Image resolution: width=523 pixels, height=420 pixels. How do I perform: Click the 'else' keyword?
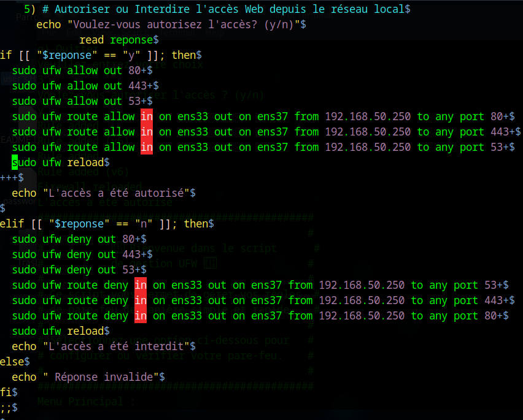tap(12, 362)
